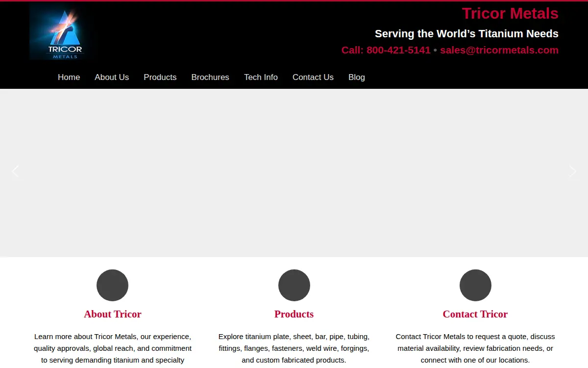The image size is (588, 368).
Task: Click the Tricor Metals site title
Action: (510, 13)
